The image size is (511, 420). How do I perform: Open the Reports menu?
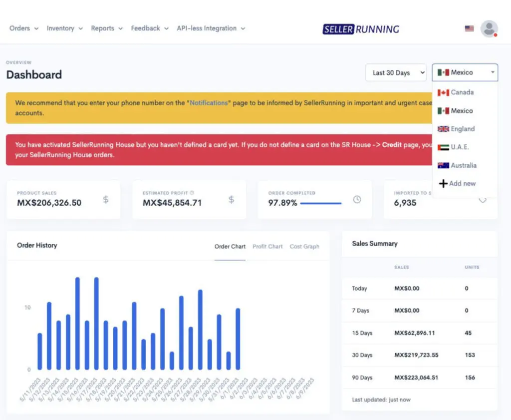point(106,28)
